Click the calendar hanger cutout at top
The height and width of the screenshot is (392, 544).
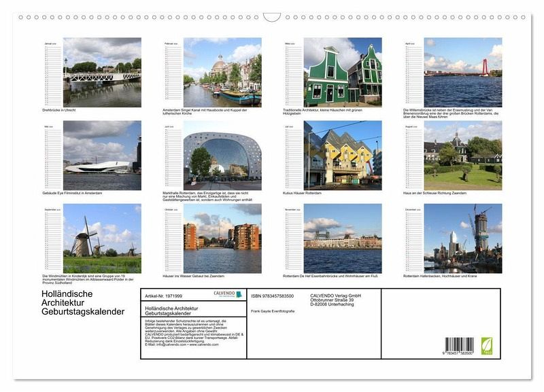pos(272,17)
